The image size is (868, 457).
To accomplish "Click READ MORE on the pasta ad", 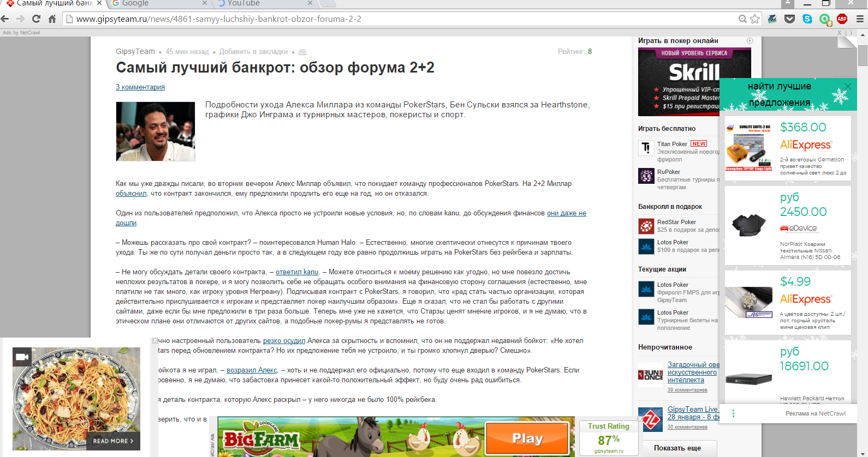I will pyautogui.click(x=113, y=441).
